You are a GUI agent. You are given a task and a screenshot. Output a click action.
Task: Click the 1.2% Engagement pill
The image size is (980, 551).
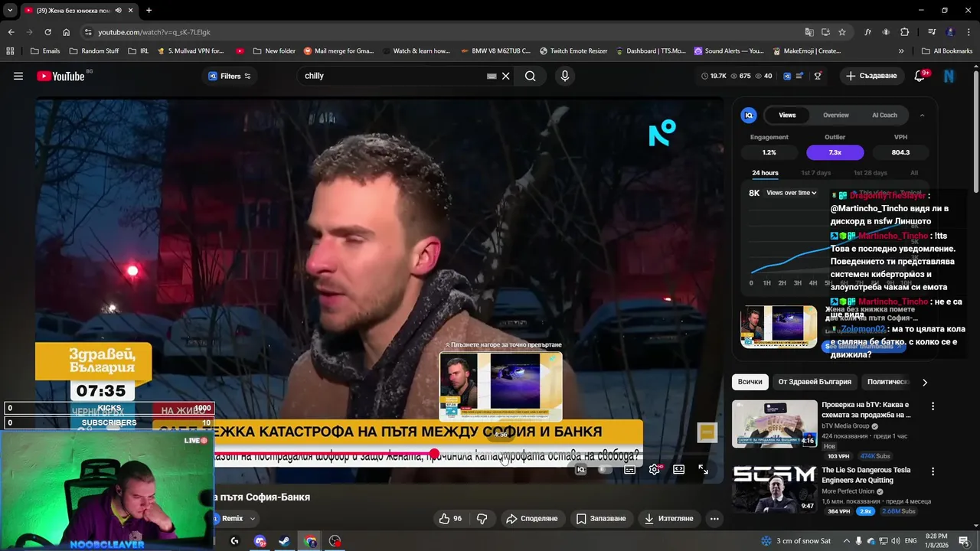tap(769, 152)
